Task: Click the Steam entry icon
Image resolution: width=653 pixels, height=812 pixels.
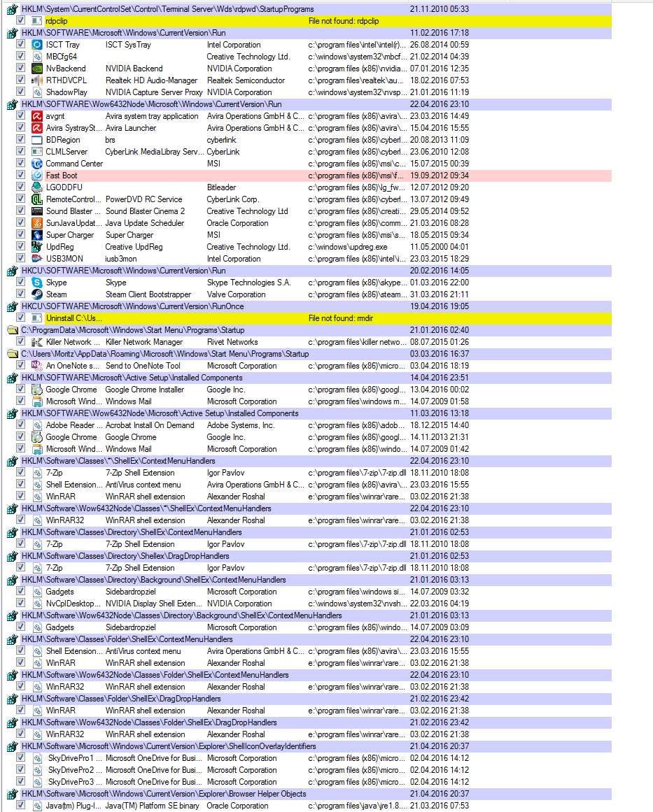Action: [37, 294]
